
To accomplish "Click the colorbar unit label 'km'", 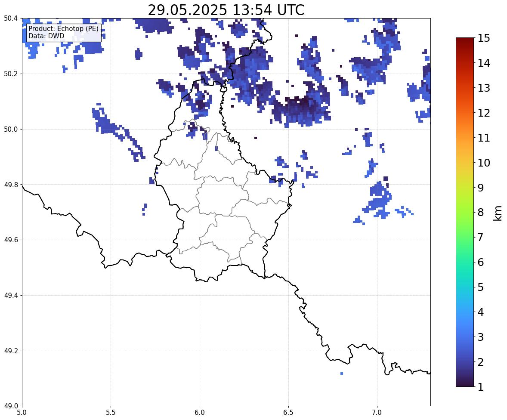I will 498,213.
